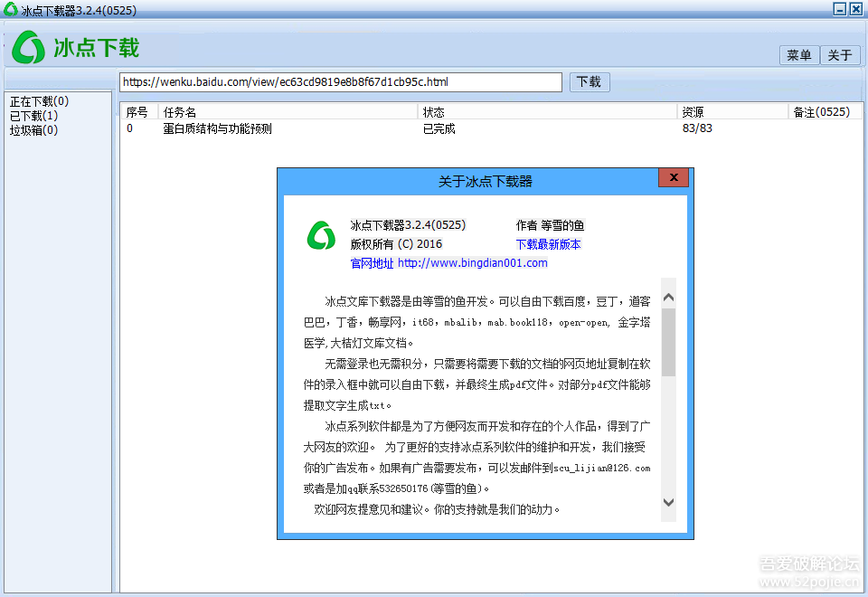Open the 关于 button
Screen dimensions: 868x597
pyautogui.click(x=840, y=55)
